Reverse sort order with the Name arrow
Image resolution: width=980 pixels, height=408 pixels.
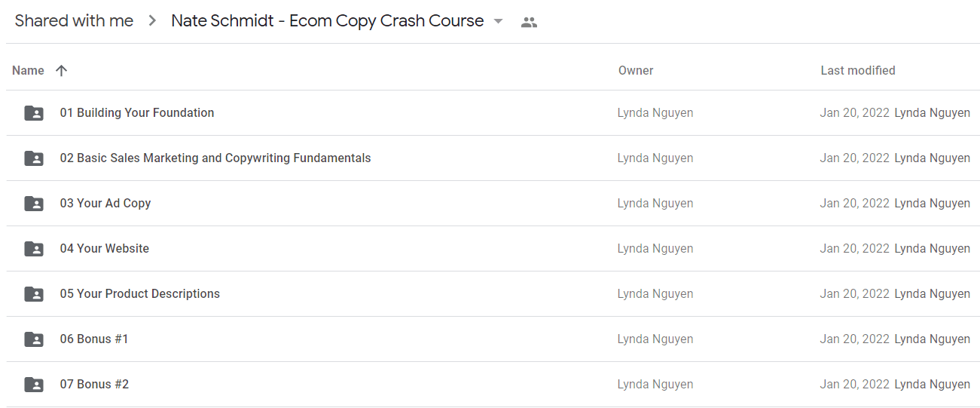pos(62,70)
